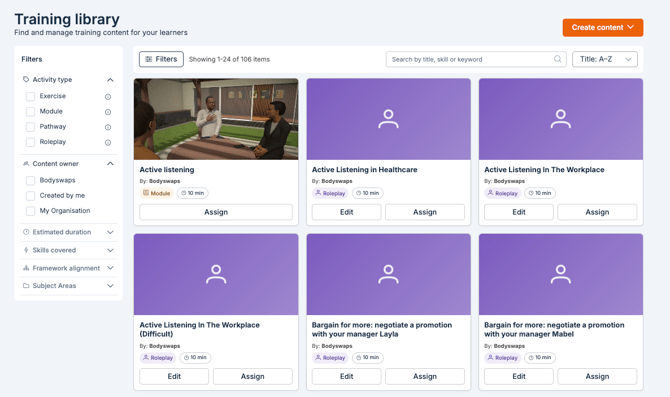Collapse the Content owner section
Image resolution: width=670 pixels, height=397 pixels.
pyautogui.click(x=110, y=164)
